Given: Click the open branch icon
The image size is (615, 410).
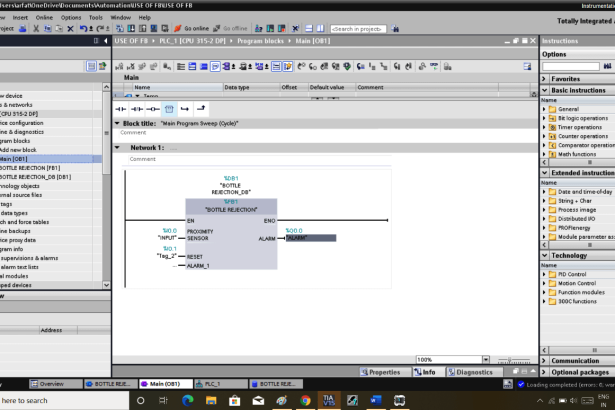Looking at the screenshot, I should tap(185, 108).
